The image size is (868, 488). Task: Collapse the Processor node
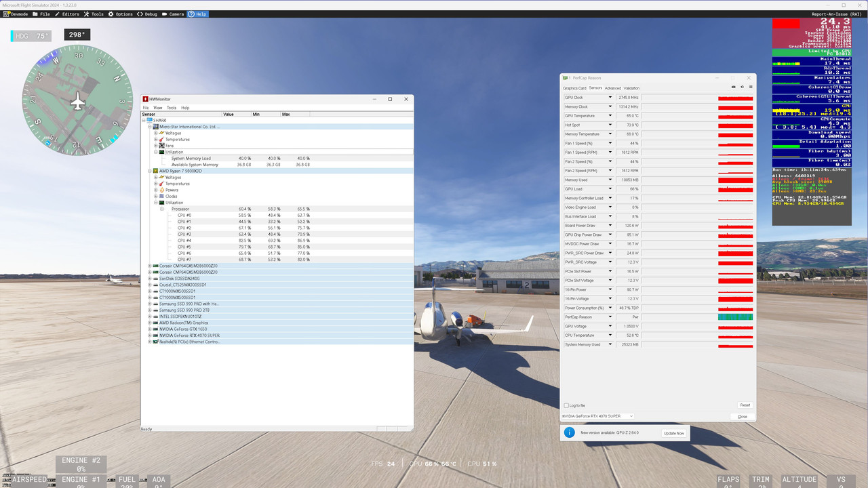(x=161, y=209)
